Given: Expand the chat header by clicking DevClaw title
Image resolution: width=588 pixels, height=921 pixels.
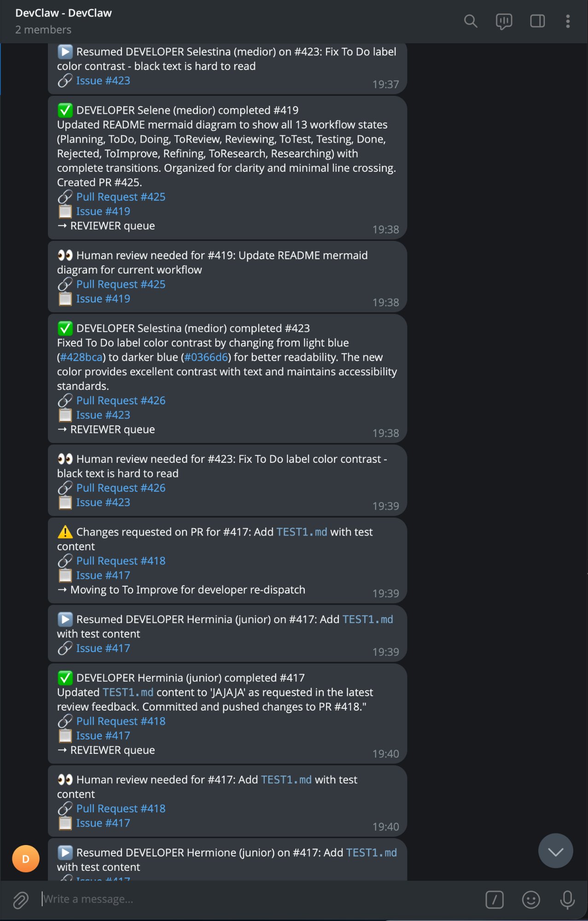Looking at the screenshot, I should point(63,13).
